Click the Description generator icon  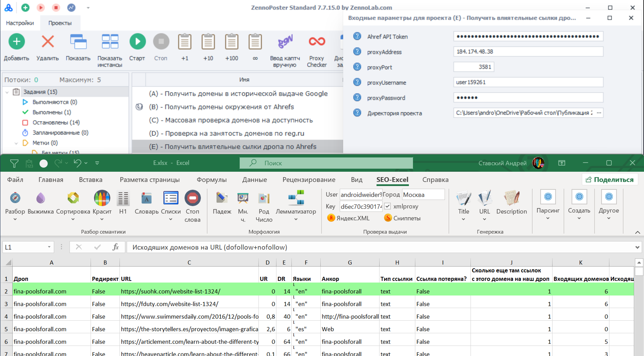(x=512, y=198)
